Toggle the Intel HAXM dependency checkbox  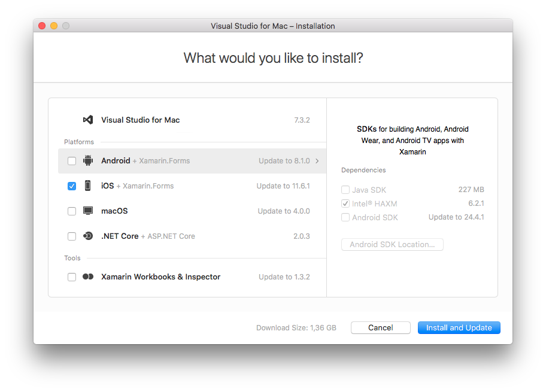[345, 203]
